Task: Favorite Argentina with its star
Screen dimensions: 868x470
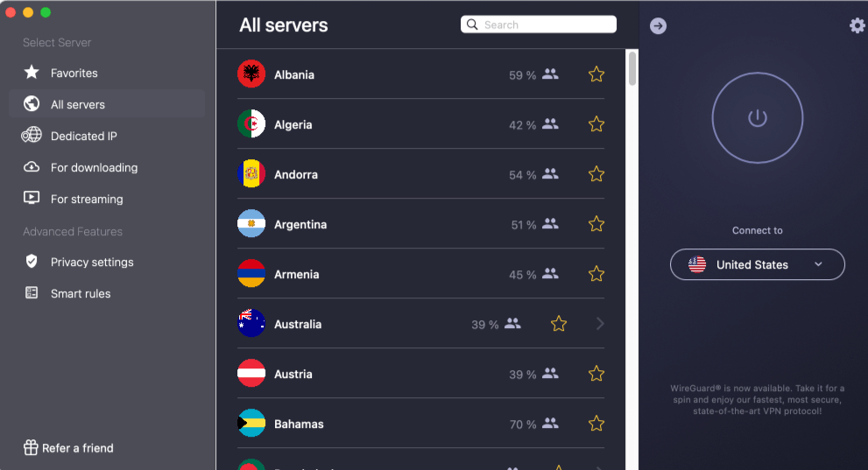Action: (596, 224)
